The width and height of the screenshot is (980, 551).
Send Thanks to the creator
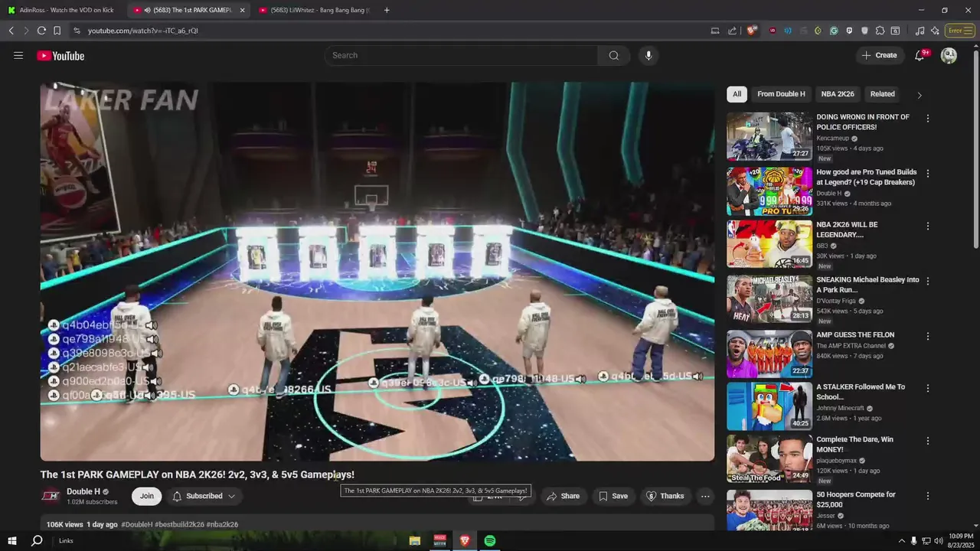click(665, 496)
